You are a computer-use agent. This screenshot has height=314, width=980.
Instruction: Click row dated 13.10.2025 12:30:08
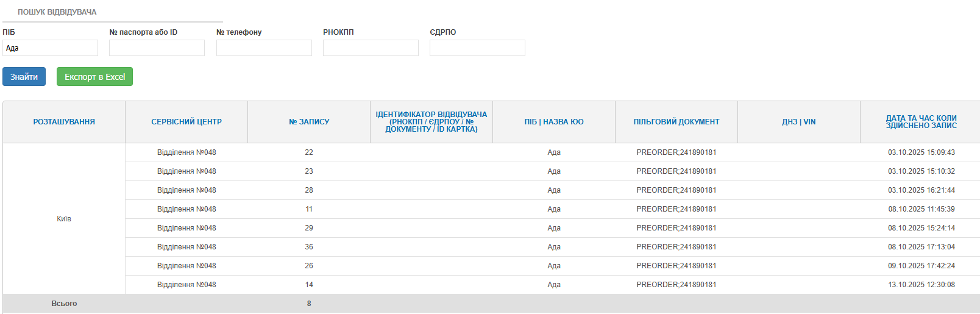(x=921, y=285)
